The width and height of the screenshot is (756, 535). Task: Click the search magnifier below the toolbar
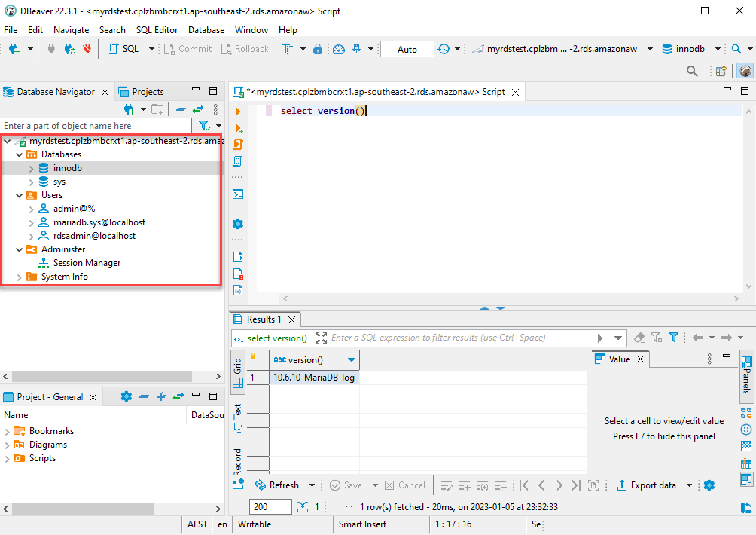pyautogui.click(x=692, y=72)
